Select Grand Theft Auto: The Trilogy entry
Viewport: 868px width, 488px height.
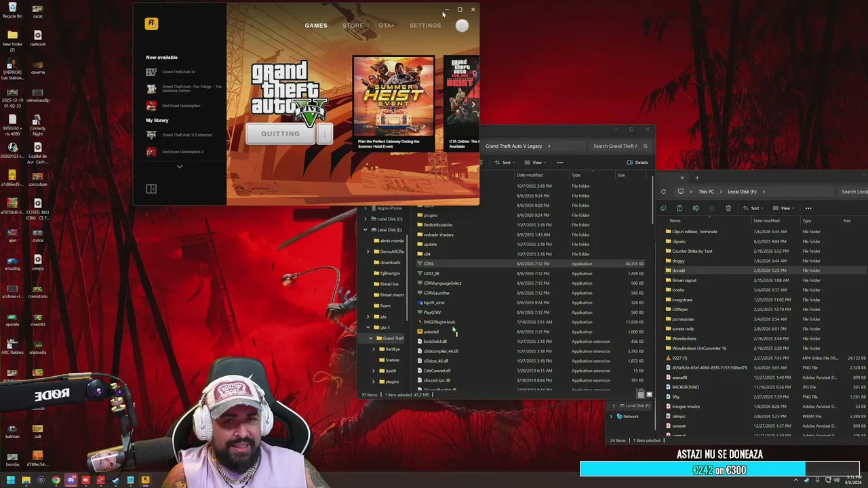184,89
